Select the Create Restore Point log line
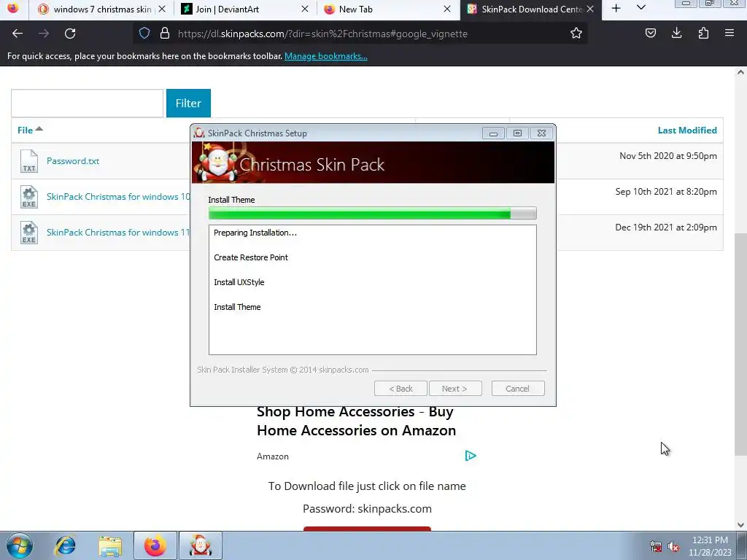Screen dimensions: 747x560 tap(251, 257)
